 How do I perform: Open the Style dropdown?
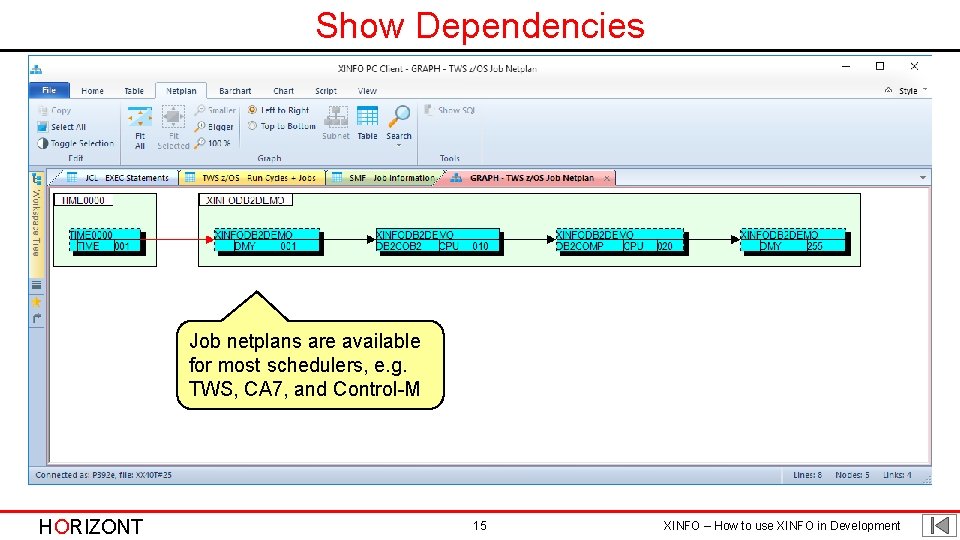tap(913, 91)
